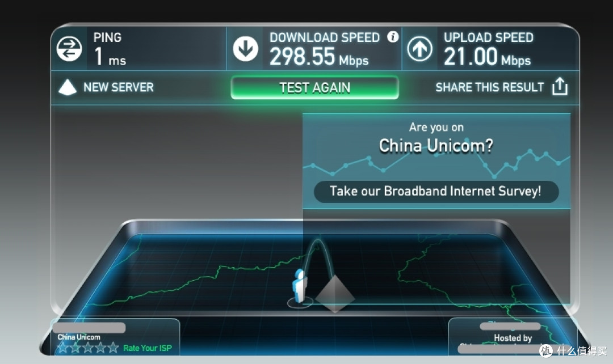Select the gray server pyramid on map
Screen dimensions: 613x364
click(335, 294)
